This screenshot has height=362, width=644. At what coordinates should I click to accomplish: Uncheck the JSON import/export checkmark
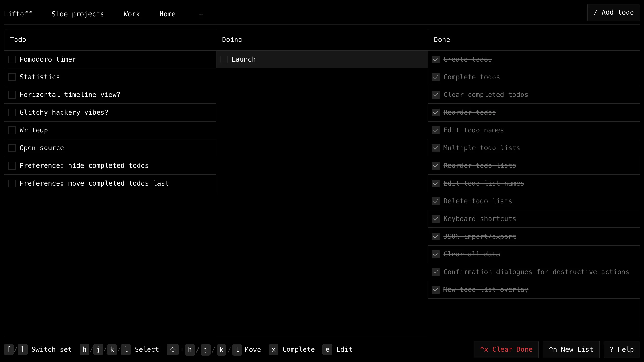436,237
